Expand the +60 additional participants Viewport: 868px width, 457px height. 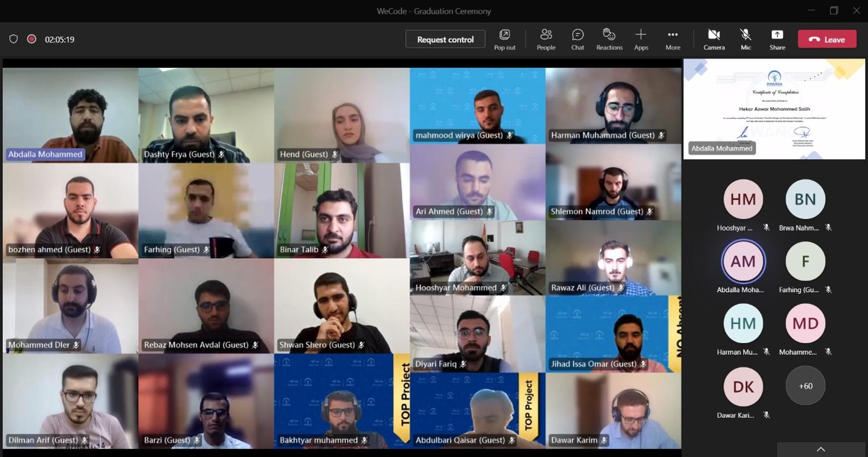click(805, 386)
